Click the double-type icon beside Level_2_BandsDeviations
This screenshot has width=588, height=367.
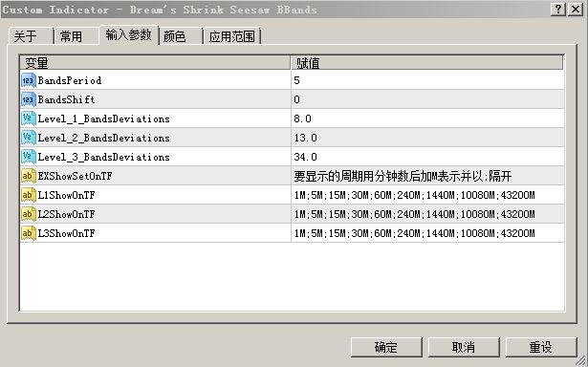[x=29, y=138]
